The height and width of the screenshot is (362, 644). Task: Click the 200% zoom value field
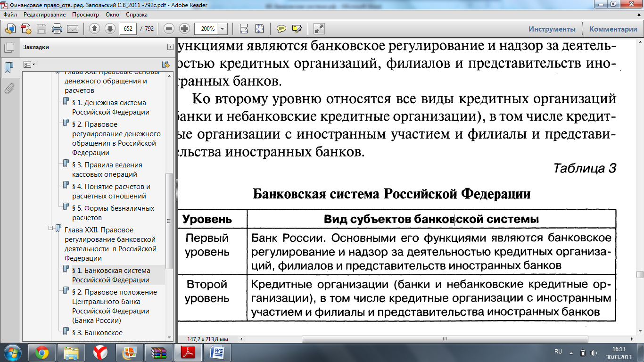(206, 29)
